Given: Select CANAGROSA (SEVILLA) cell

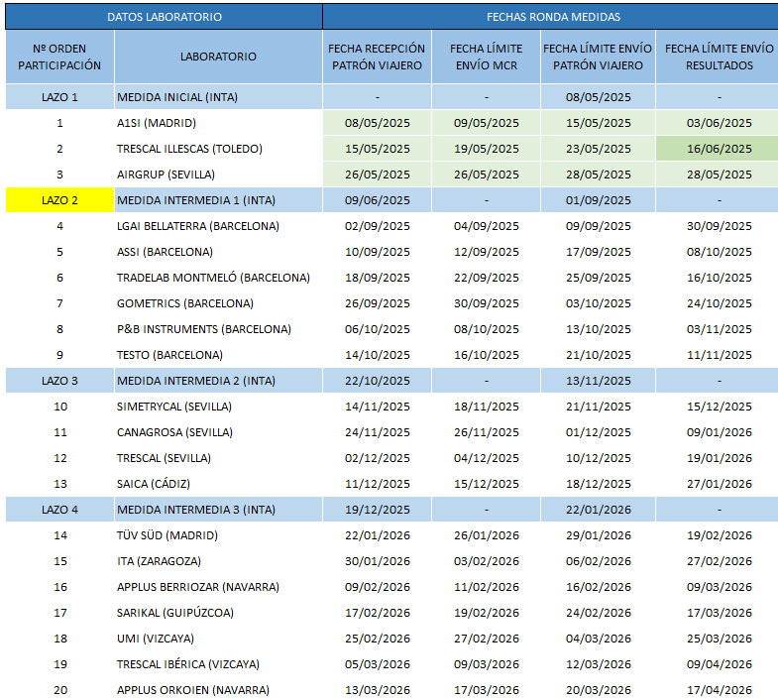Looking at the screenshot, I should coord(218,432).
